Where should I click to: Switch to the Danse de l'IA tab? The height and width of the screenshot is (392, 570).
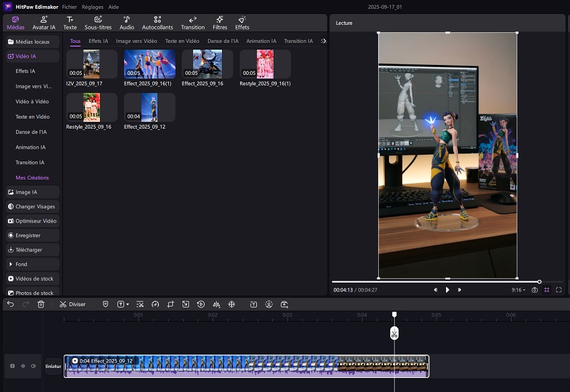coord(223,41)
